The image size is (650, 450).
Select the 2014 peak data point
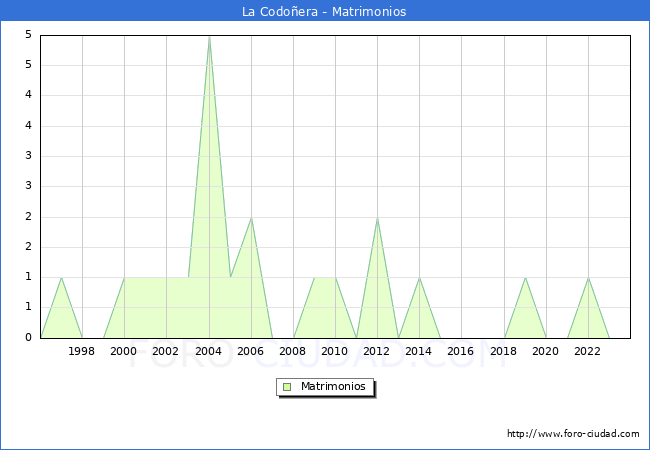click(x=419, y=277)
